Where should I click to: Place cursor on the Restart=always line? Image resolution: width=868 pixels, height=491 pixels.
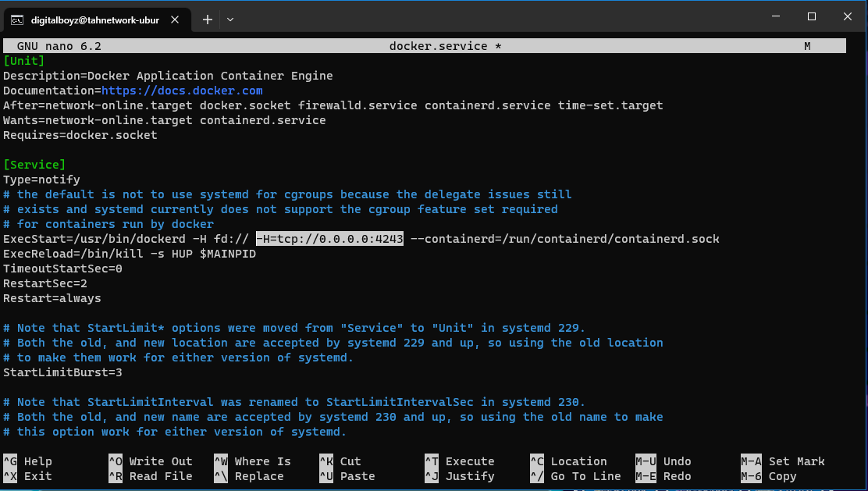(x=52, y=298)
